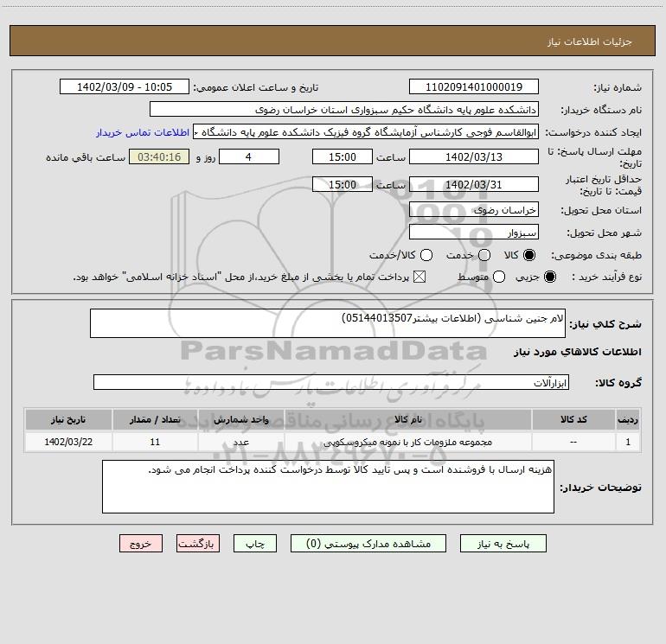The image size is (666, 644).
Task: Click the جزئیات اطلاعات نیاز page title
Action: pyautogui.click(x=590, y=41)
